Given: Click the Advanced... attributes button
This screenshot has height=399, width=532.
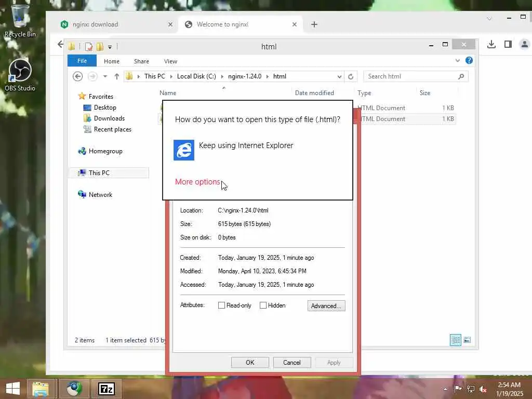Looking at the screenshot, I should pos(326,305).
